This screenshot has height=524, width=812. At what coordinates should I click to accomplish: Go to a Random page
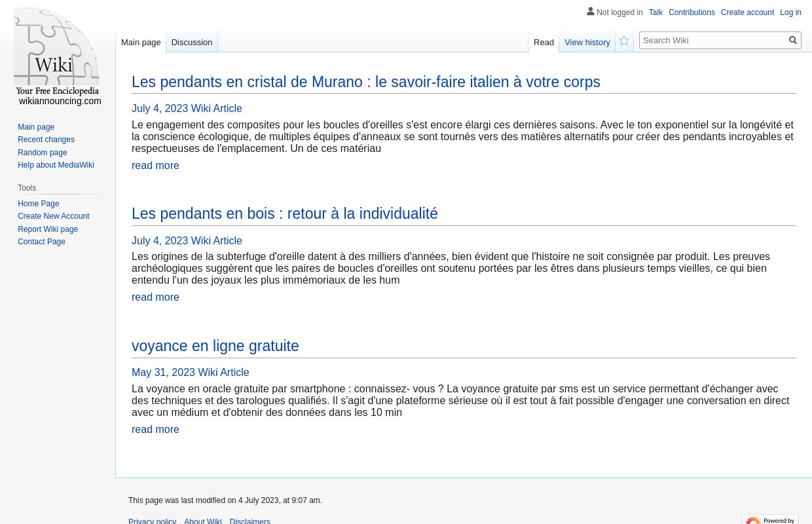[x=42, y=153]
